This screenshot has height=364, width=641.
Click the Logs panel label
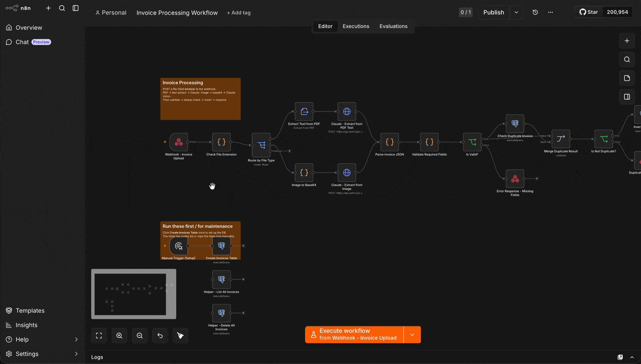coord(97,357)
